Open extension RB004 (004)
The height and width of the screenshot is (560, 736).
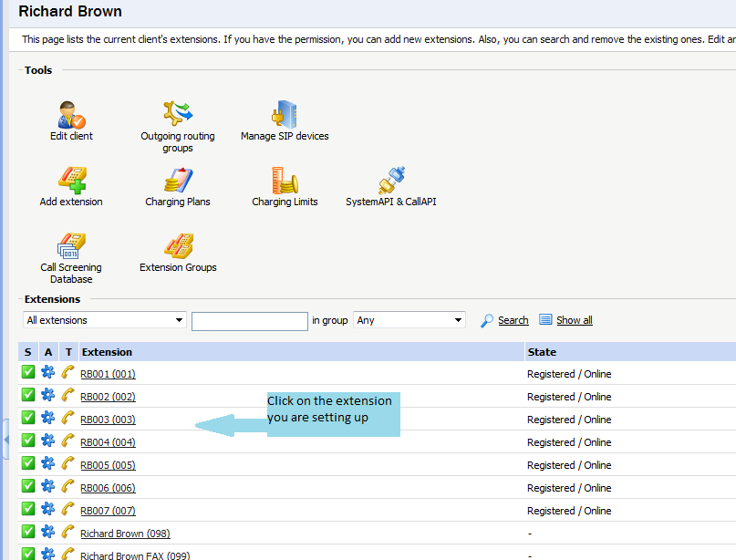tap(108, 442)
